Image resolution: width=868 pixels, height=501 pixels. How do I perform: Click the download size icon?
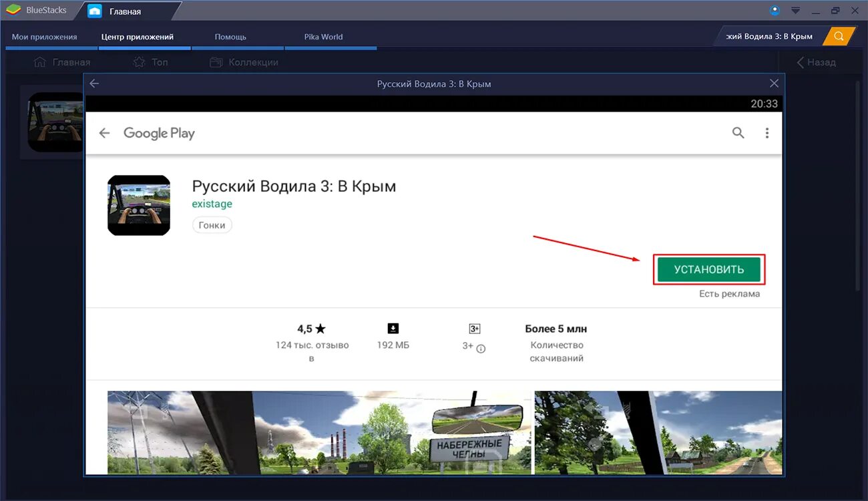point(393,328)
